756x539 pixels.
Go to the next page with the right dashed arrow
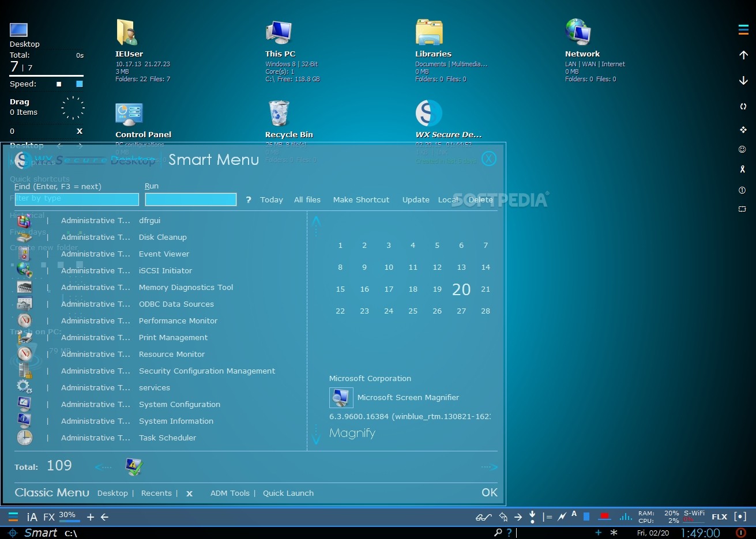pyautogui.click(x=489, y=467)
